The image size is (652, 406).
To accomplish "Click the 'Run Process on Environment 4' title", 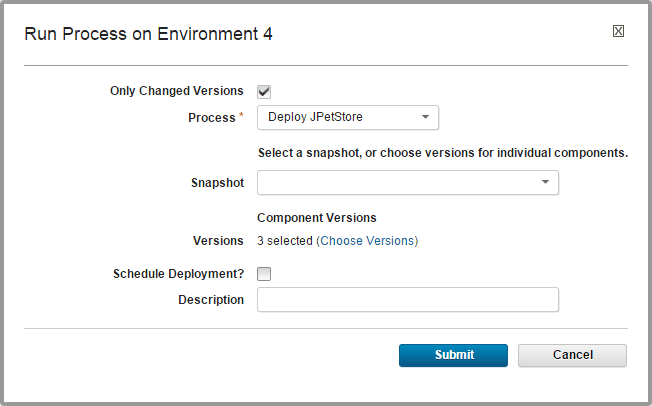I will click(x=148, y=34).
